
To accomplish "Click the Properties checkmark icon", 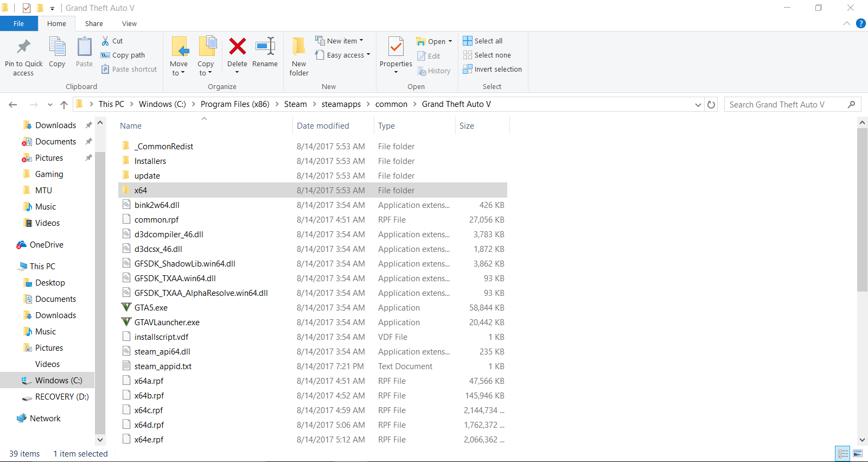I will click(x=396, y=47).
